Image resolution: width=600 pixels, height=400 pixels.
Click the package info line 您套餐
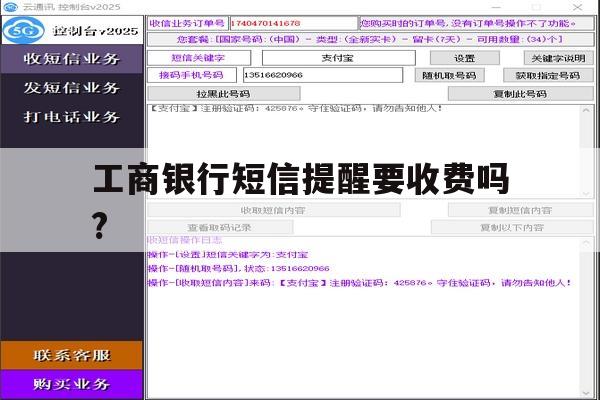click(370, 39)
